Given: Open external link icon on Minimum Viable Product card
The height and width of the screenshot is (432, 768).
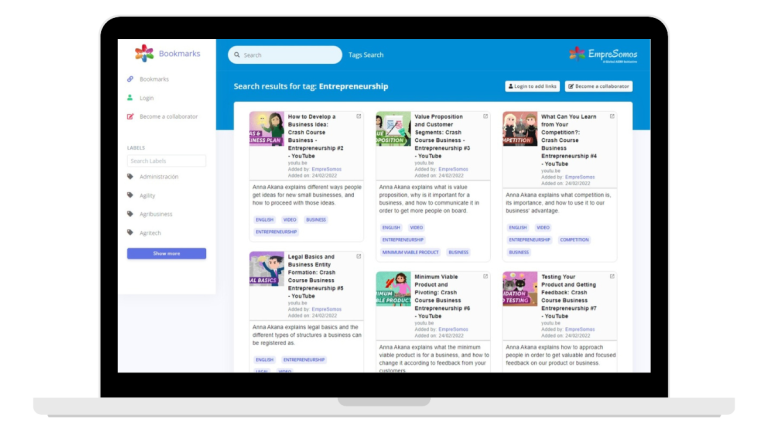Looking at the screenshot, I should (x=485, y=276).
